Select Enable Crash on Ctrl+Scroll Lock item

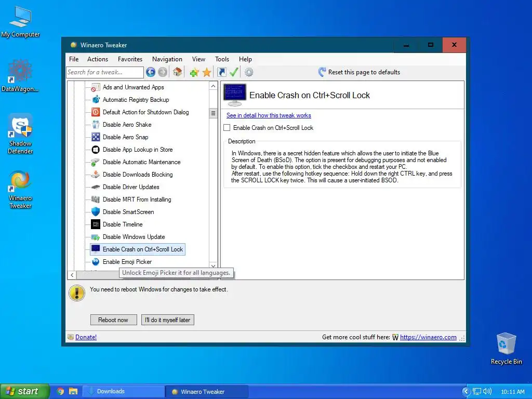(137, 249)
